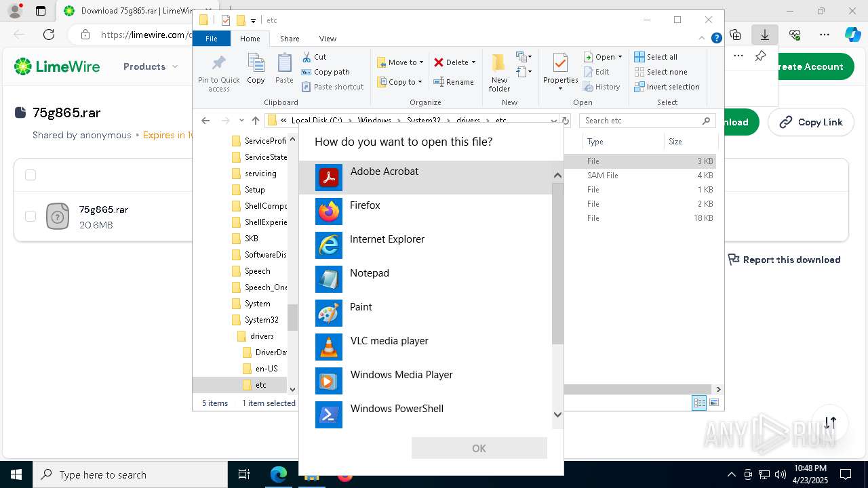Click the LimeWire logo
Image resolution: width=868 pixels, height=488 pixels.
[57, 66]
